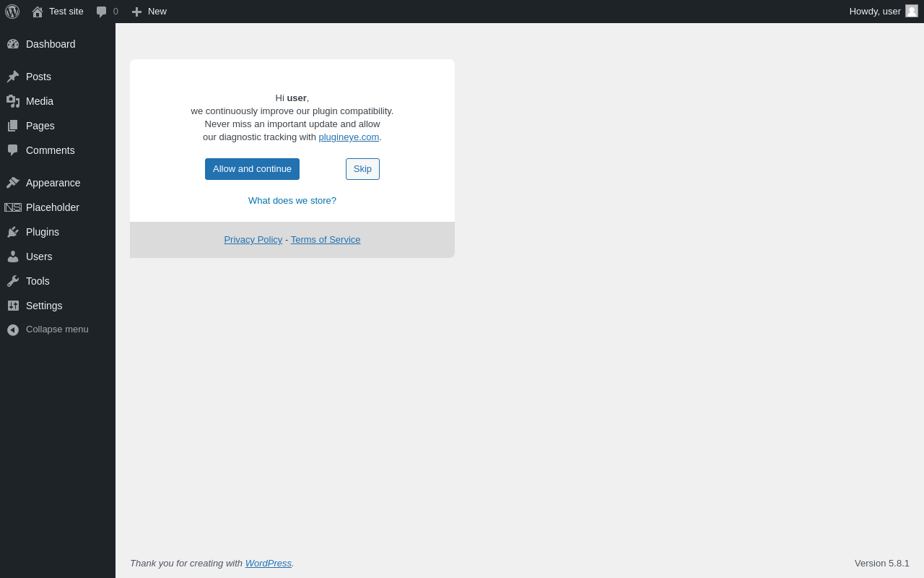Click Allow and continue button
The image size is (924, 578).
coord(252,169)
